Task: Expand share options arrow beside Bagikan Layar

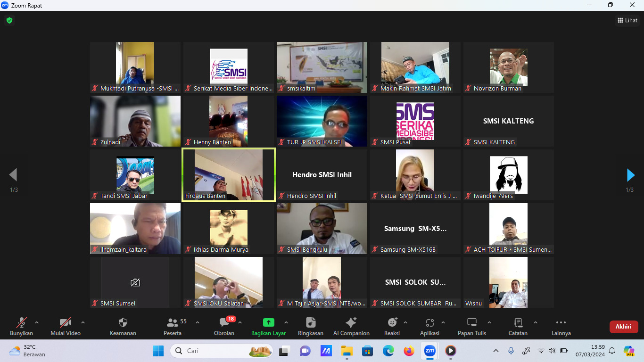Action: pyautogui.click(x=286, y=323)
